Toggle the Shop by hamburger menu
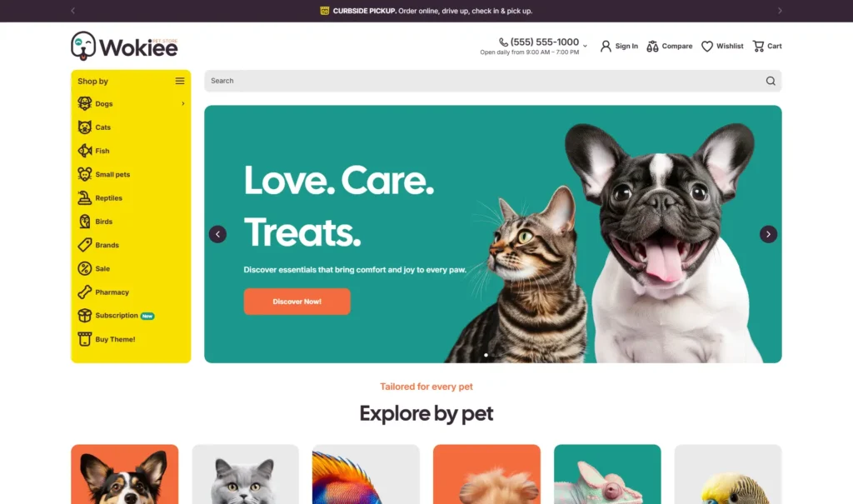Image resolution: width=853 pixels, height=504 pixels. (x=180, y=81)
